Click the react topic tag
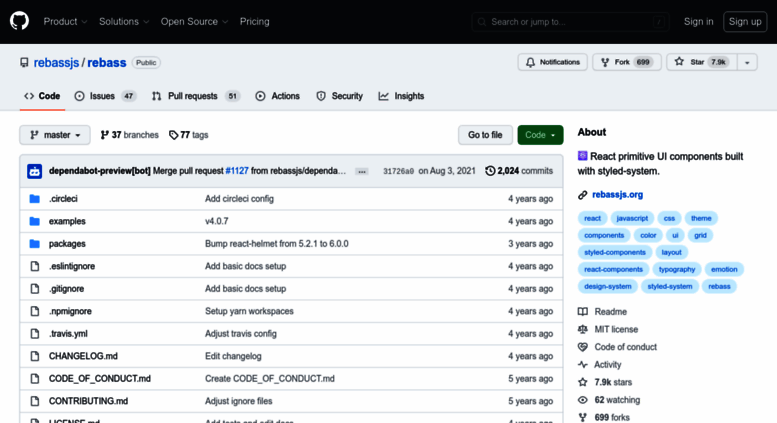Viewport: 777px width, 423px height. pyautogui.click(x=592, y=218)
